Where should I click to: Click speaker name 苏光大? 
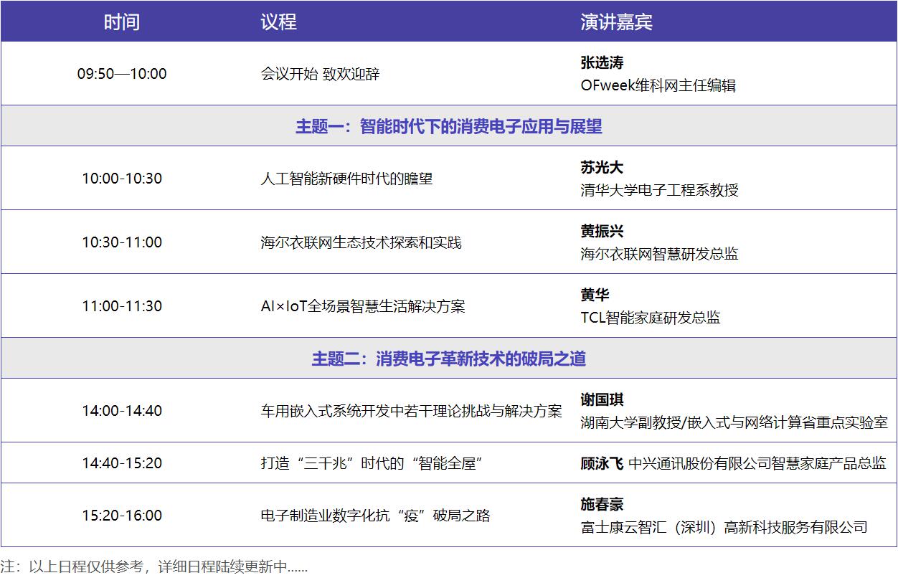pos(602,168)
